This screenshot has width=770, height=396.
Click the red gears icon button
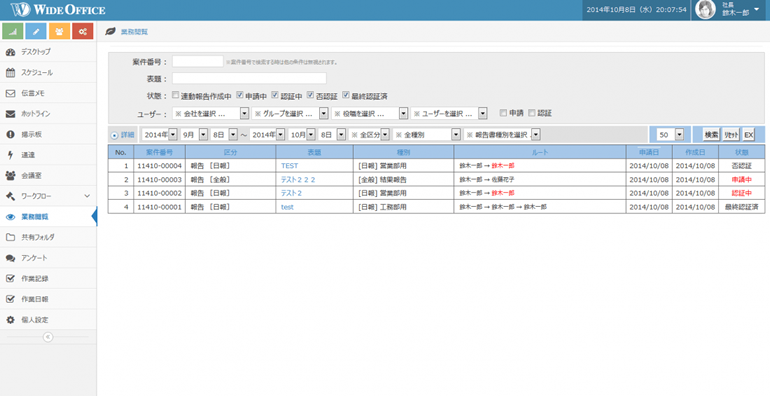click(82, 31)
